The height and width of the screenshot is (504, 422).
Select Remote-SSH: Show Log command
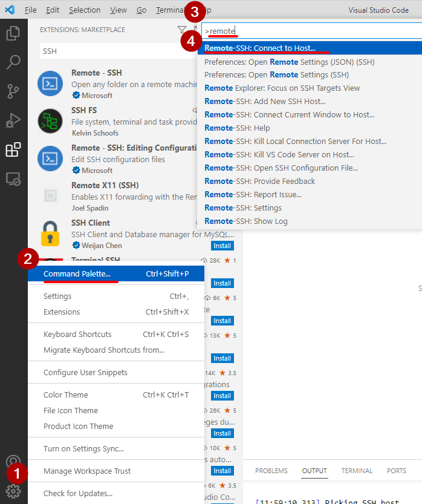(310, 221)
